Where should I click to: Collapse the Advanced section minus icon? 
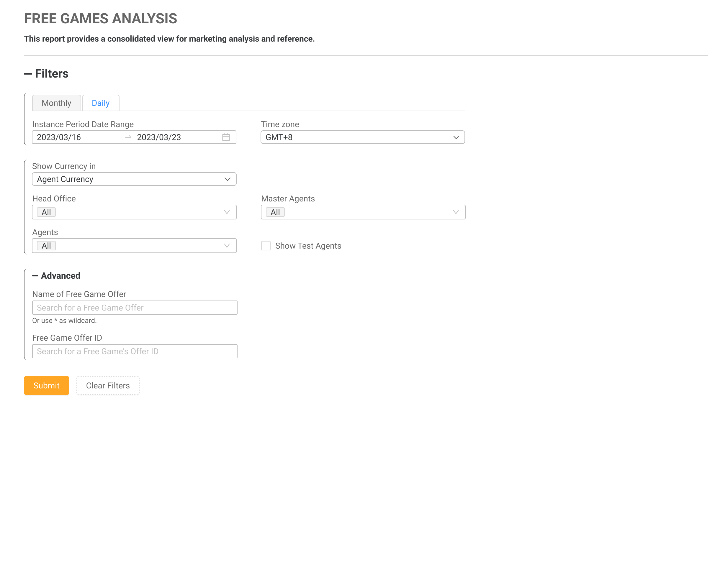click(x=35, y=276)
